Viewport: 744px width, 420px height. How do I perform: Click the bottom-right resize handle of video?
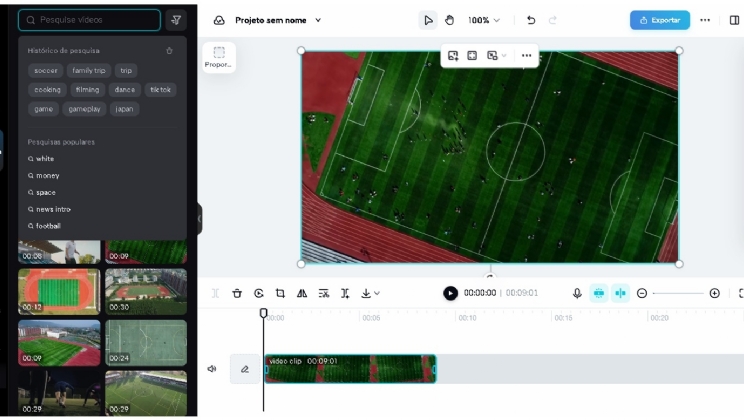click(679, 264)
